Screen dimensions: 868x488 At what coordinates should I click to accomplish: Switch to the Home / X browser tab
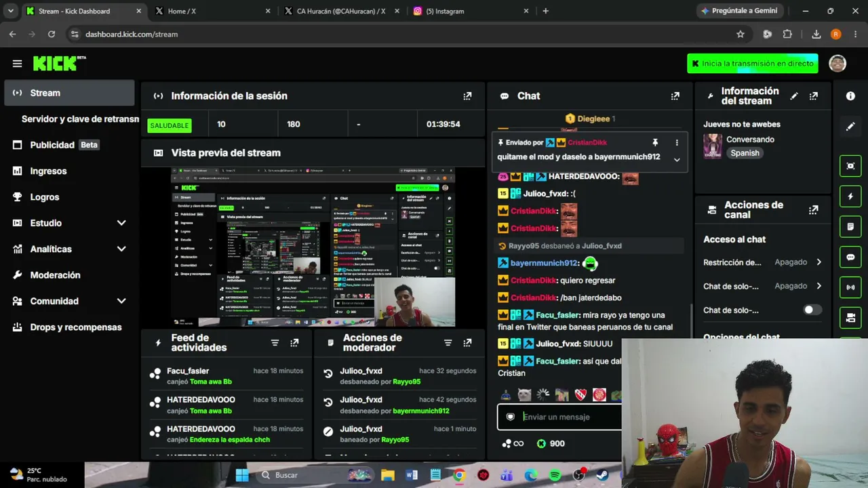[212, 11]
